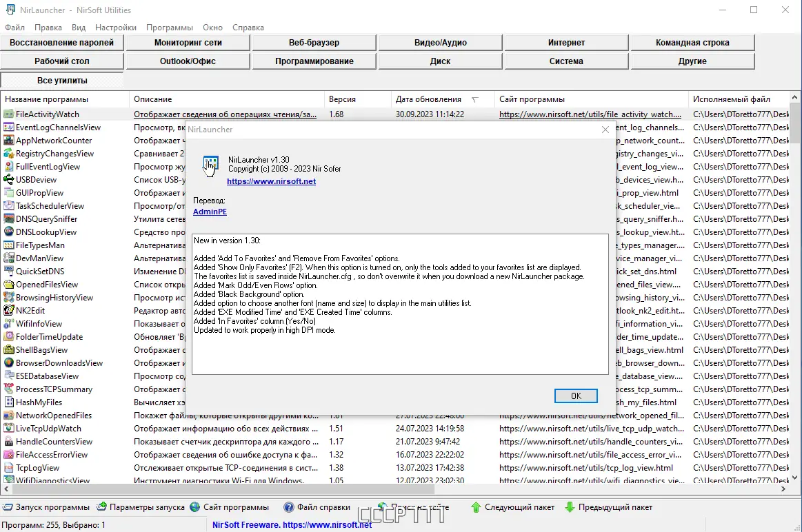Sort by Дата обновления column header
This screenshot has height=532, width=802.
click(443, 99)
